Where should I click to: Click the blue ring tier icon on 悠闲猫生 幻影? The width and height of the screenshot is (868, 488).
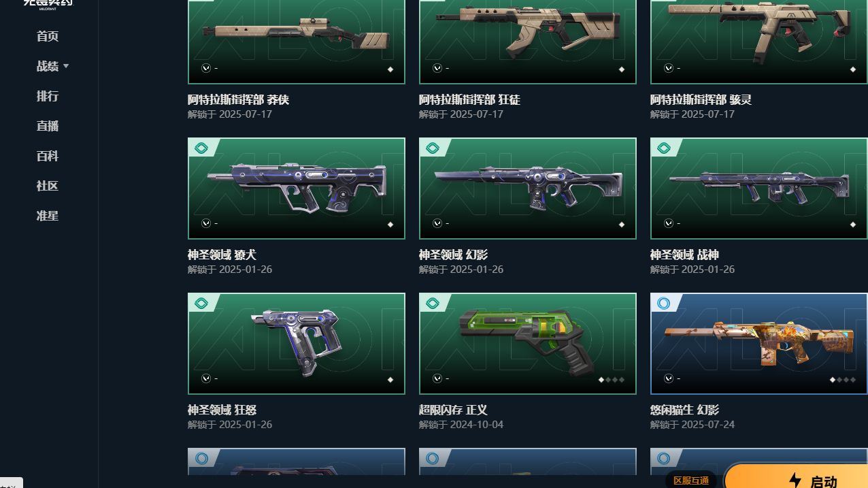[x=664, y=303]
